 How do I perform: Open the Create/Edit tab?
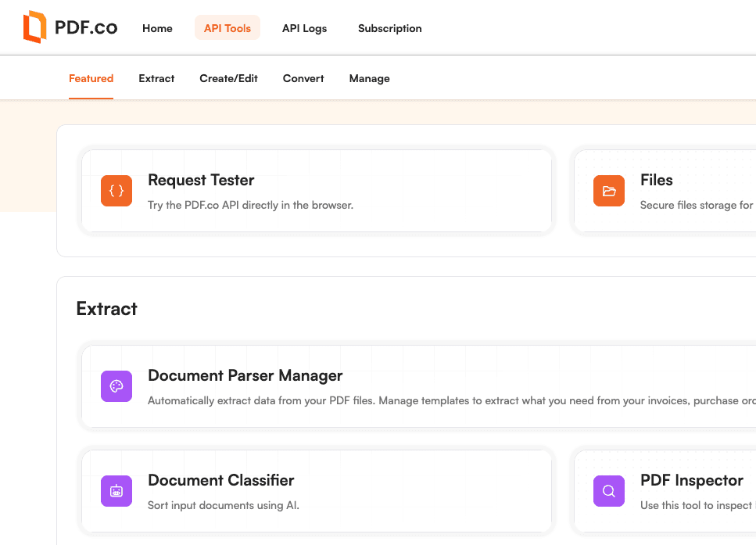(228, 78)
